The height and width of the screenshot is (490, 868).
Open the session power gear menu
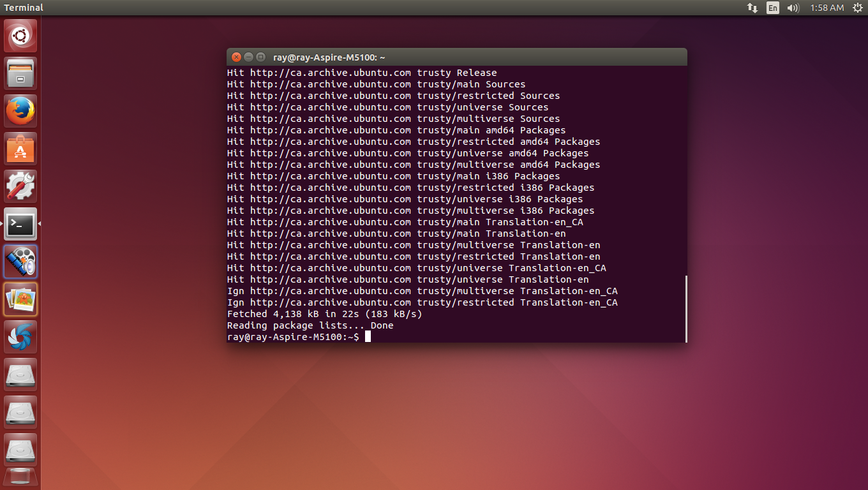[x=857, y=8]
